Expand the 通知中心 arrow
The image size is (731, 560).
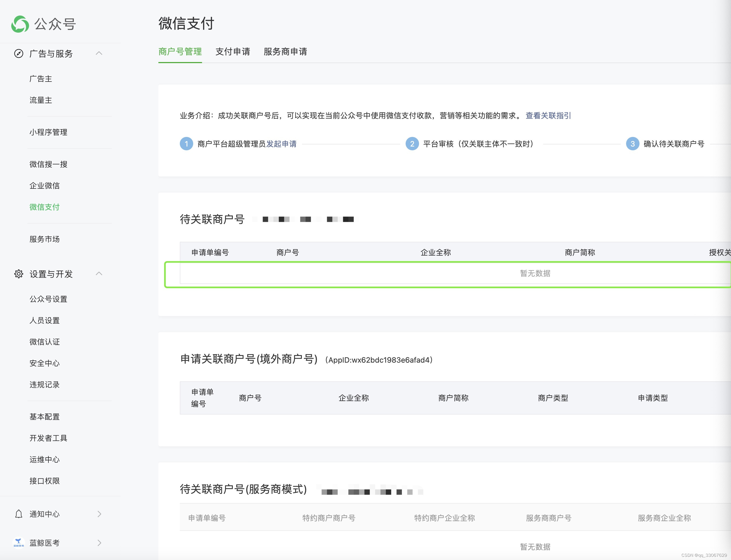(x=99, y=514)
